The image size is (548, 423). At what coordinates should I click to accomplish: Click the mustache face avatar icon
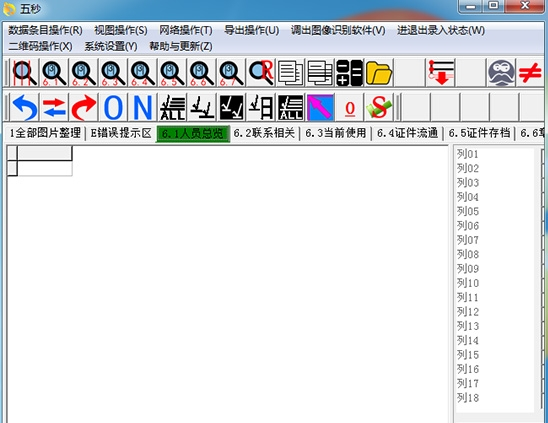(501, 73)
